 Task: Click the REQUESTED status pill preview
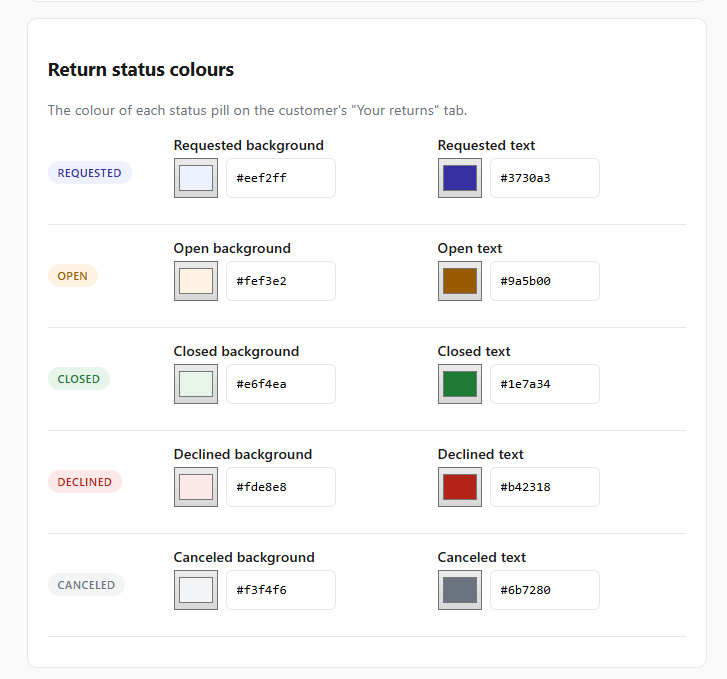point(89,173)
